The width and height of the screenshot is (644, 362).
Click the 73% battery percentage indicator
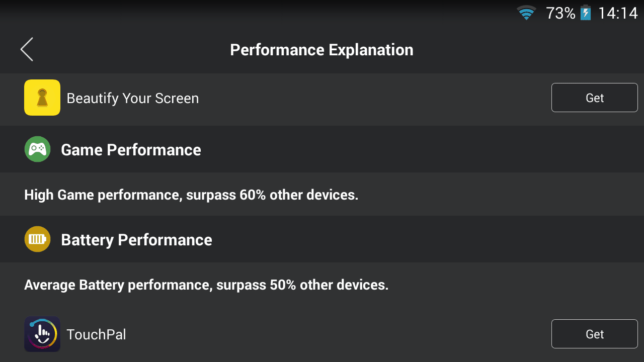[x=560, y=13]
